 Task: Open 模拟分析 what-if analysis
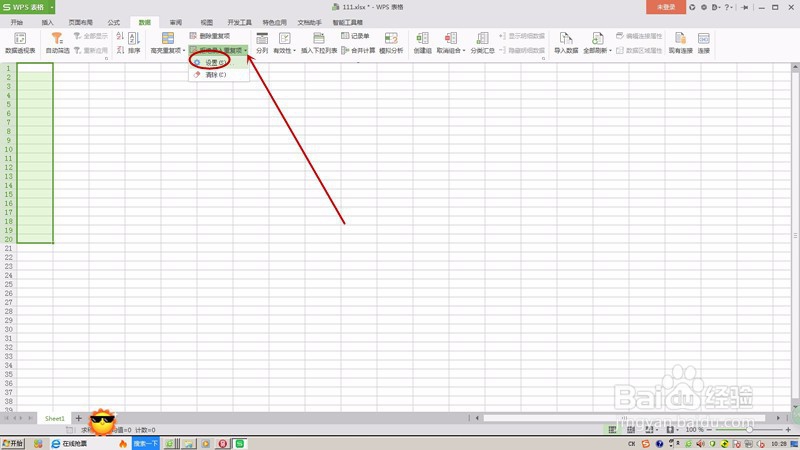(391, 43)
